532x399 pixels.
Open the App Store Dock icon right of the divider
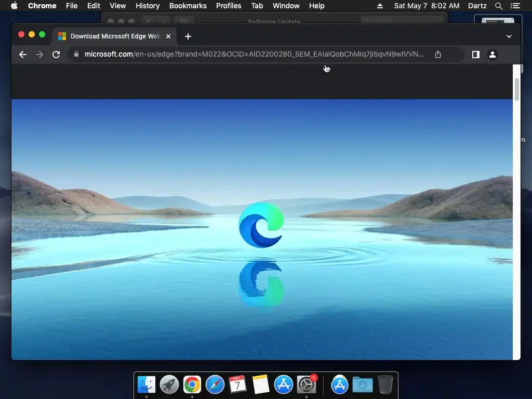[340, 385]
